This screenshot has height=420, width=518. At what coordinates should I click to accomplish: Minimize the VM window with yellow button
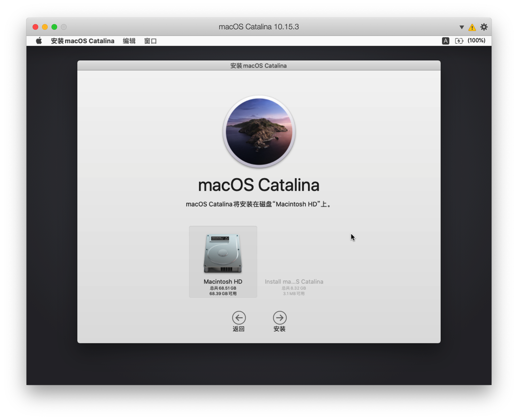click(x=45, y=27)
